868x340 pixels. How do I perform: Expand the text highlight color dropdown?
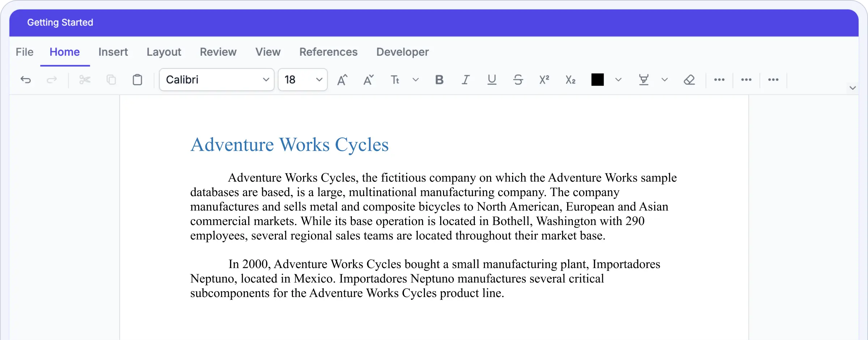[x=665, y=80]
